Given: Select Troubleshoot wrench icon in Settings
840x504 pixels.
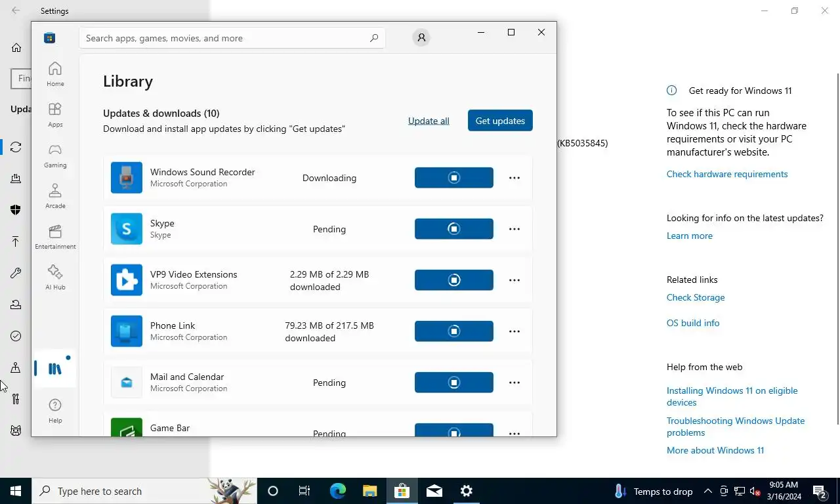Looking at the screenshot, I should click(x=16, y=273).
